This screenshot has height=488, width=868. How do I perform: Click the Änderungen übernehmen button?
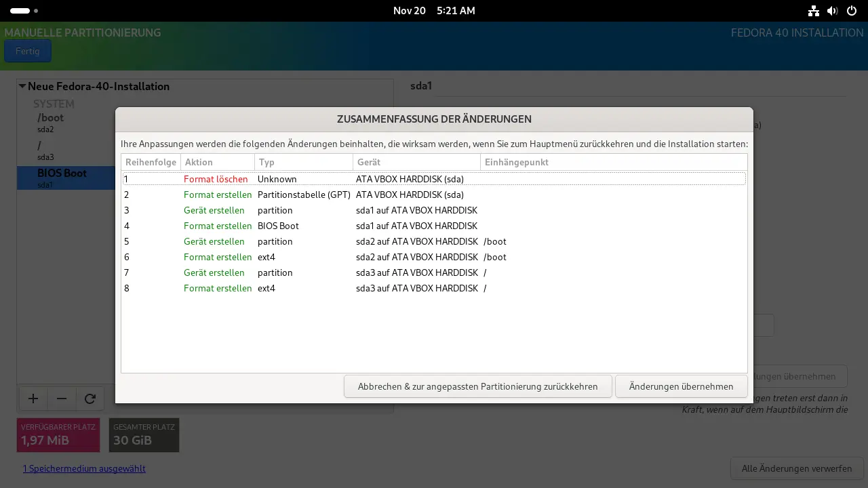681,386
